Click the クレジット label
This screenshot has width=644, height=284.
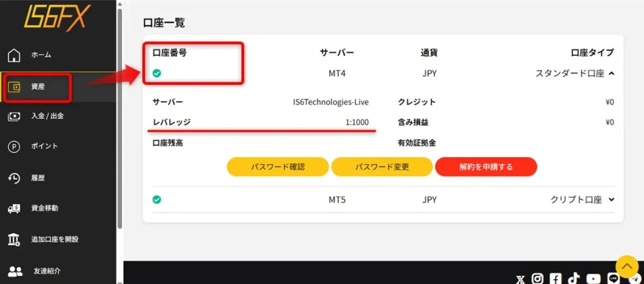[x=416, y=102]
